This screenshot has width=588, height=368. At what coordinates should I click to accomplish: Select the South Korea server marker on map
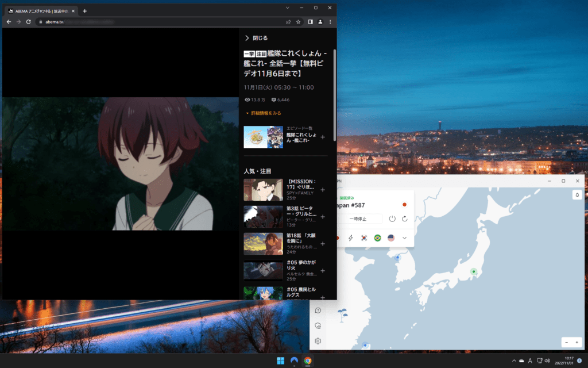pos(397,257)
